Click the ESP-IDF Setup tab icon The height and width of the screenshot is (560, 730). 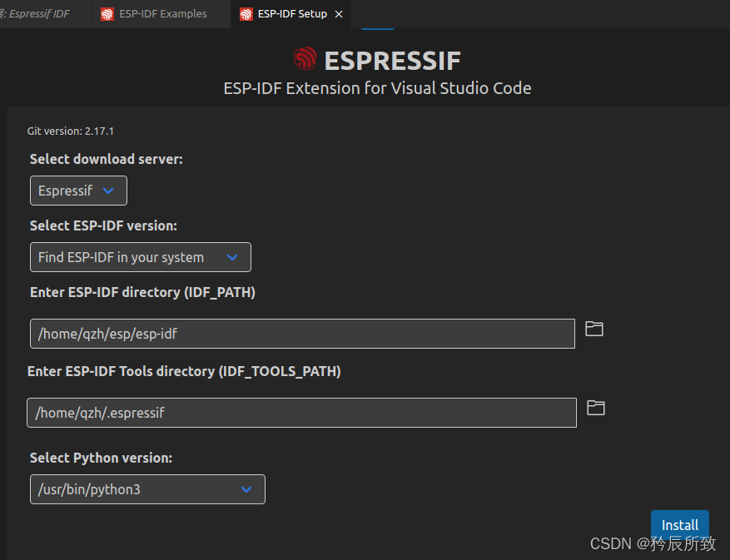[246, 14]
